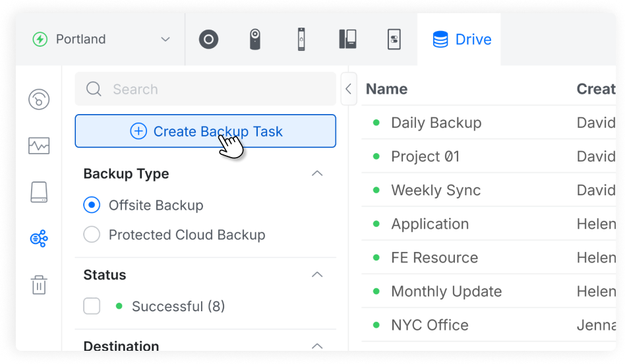Click the rightmost device icon beside Drive tab
The height and width of the screenshot is (364, 625).
[x=394, y=40]
